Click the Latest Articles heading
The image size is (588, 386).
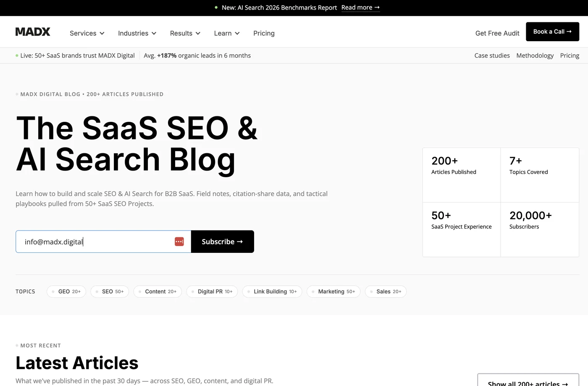[77, 363]
